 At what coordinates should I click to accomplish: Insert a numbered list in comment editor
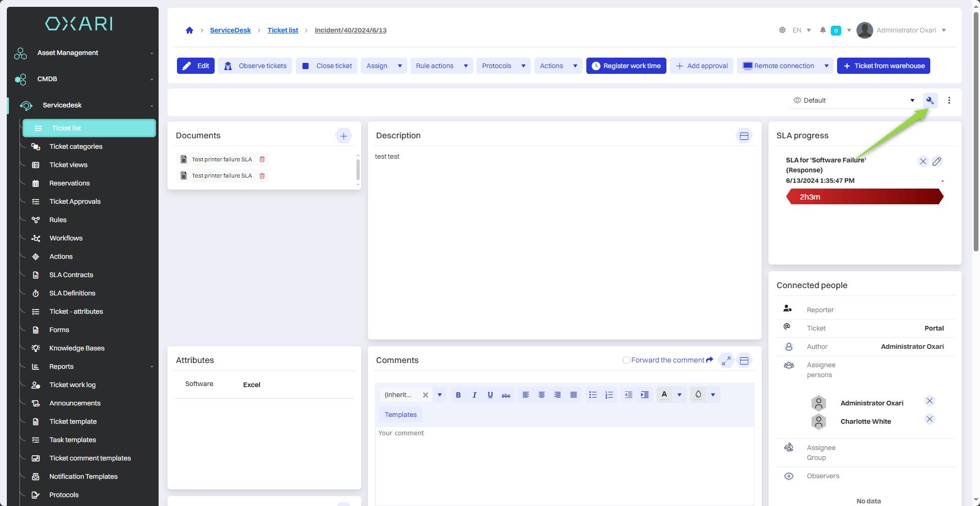pyautogui.click(x=609, y=395)
